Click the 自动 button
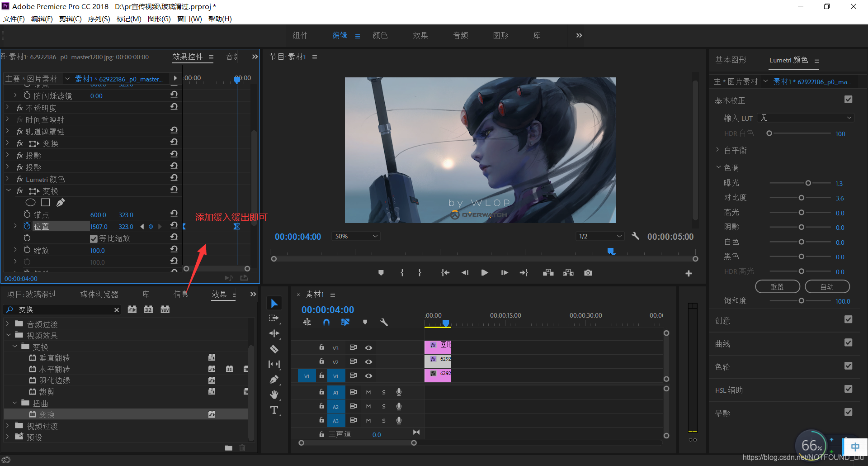868x466 pixels. 827,287
